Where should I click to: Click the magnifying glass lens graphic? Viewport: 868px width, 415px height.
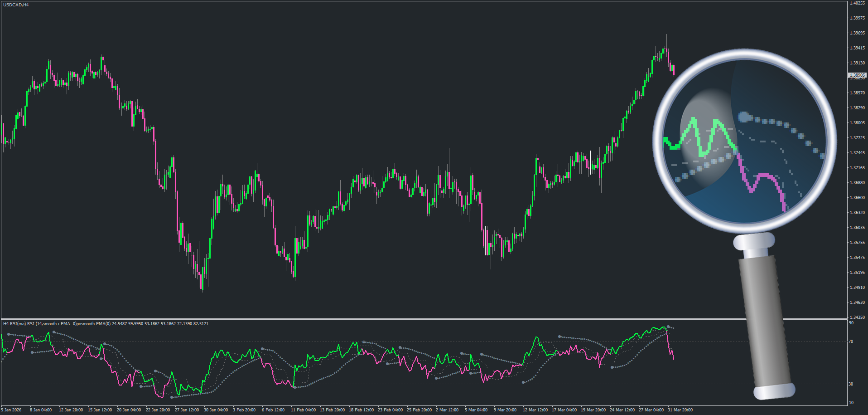(744, 141)
